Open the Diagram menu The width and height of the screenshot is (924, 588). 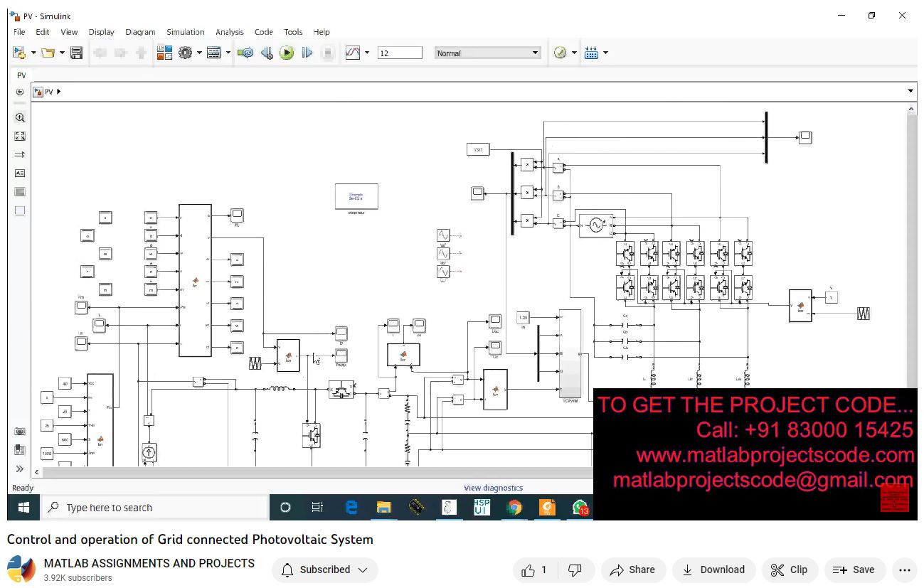[140, 32]
